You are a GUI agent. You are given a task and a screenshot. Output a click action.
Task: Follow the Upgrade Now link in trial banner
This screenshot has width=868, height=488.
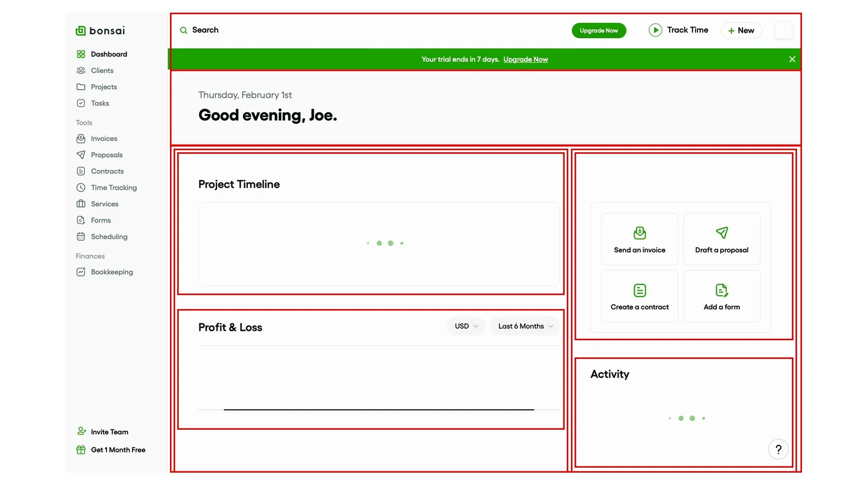[x=525, y=59]
